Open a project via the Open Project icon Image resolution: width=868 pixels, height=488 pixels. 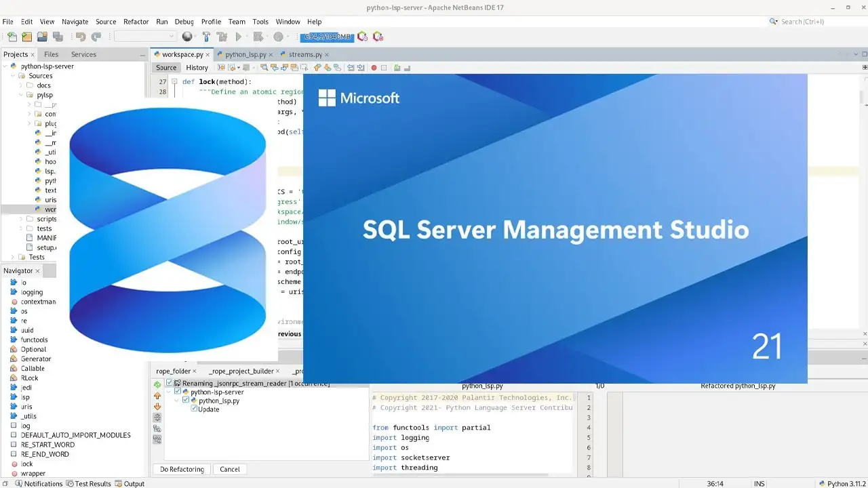point(42,37)
